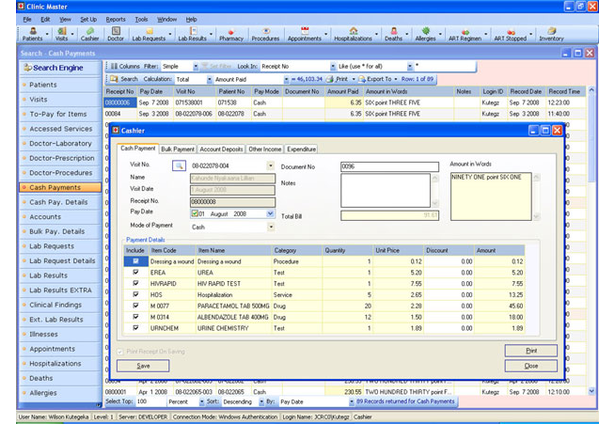Image resolution: width=615 pixels, height=424 pixels.
Task: Toggle Print Receipt On Saving checkbox
Action: [x=120, y=351]
